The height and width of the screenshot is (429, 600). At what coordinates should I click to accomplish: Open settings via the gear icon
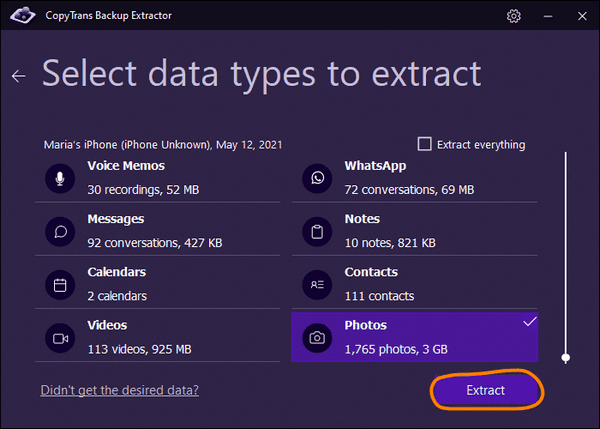pyautogui.click(x=514, y=16)
